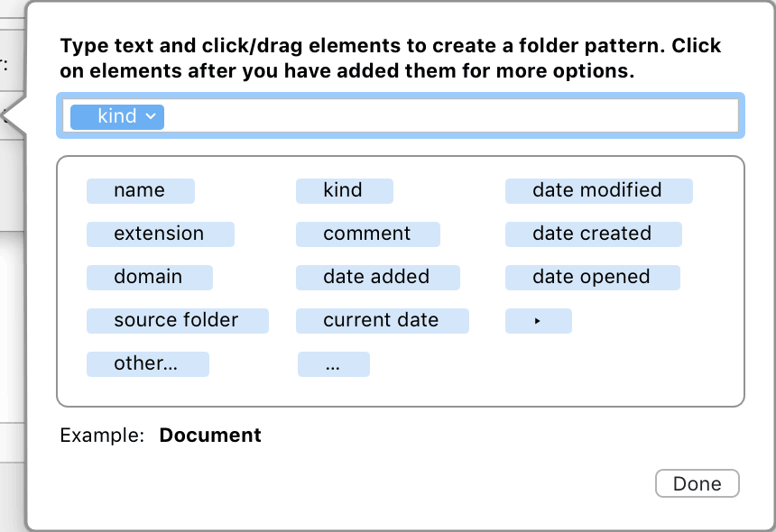Image resolution: width=776 pixels, height=532 pixels.
Task: Add the date created token
Action: pyautogui.click(x=594, y=234)
